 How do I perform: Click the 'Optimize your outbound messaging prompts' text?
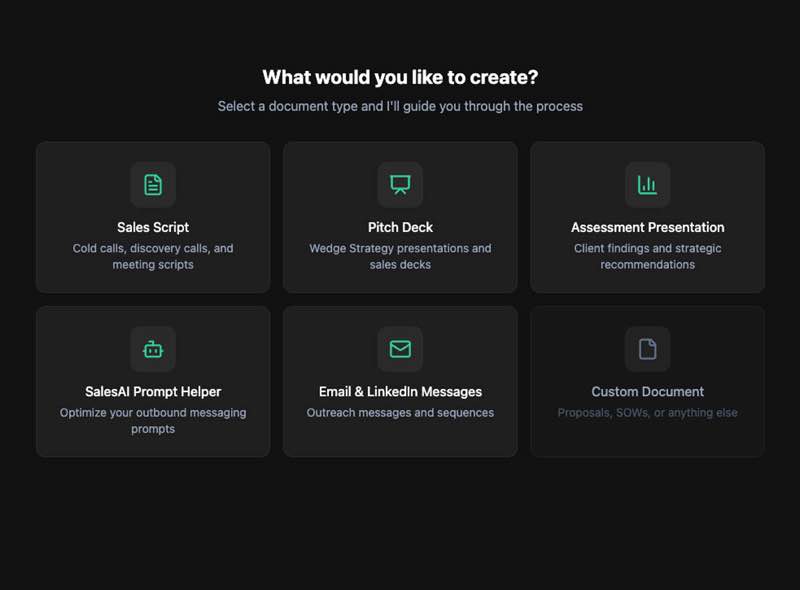tap(153, 421)
